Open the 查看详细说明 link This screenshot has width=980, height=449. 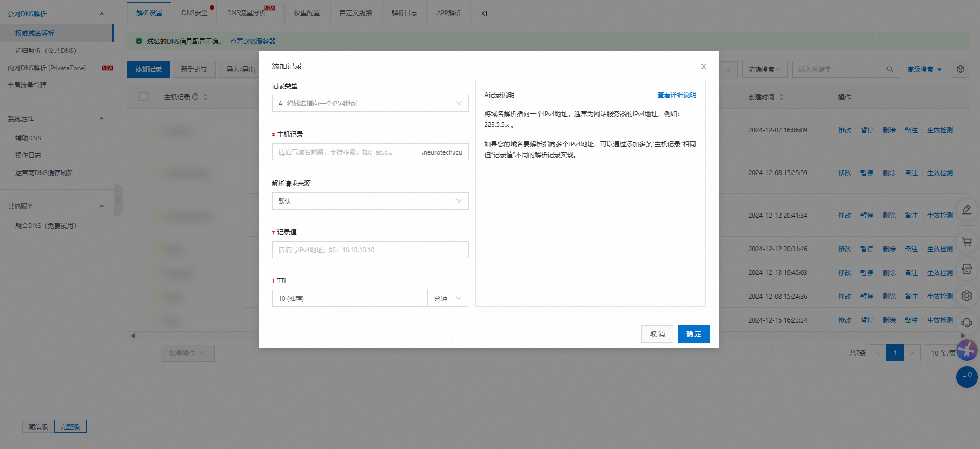676,95
